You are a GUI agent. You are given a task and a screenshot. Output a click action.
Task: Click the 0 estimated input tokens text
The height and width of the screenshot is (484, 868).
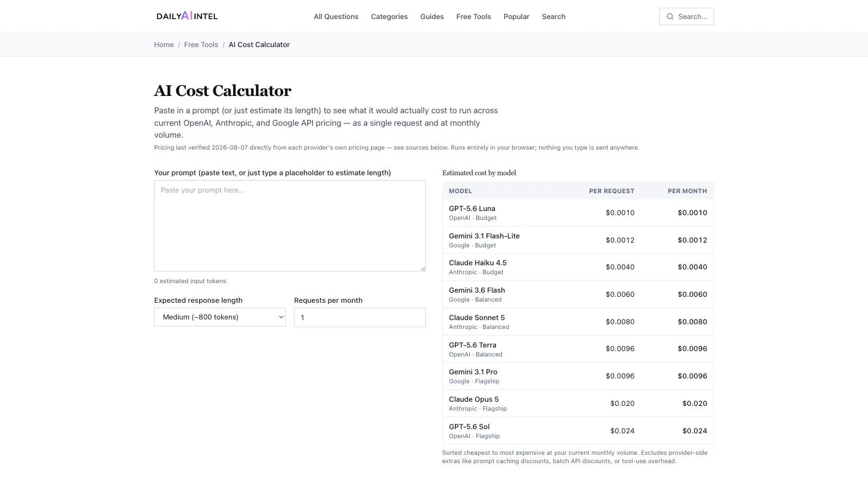(190, 281)
